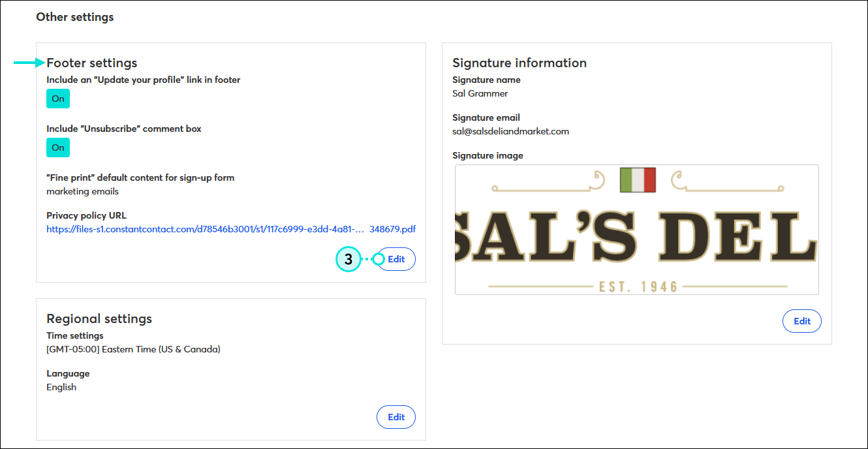Screen dimensions: 868x449
Task: Click the Language label
Action: tap(68, 373)
